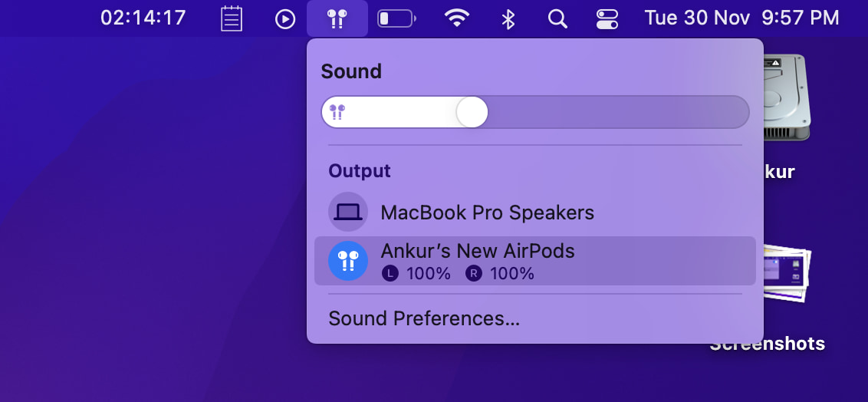Select the hard drive icon on desktop
This screenshot has height=402, width=868.
pos(786,98)
